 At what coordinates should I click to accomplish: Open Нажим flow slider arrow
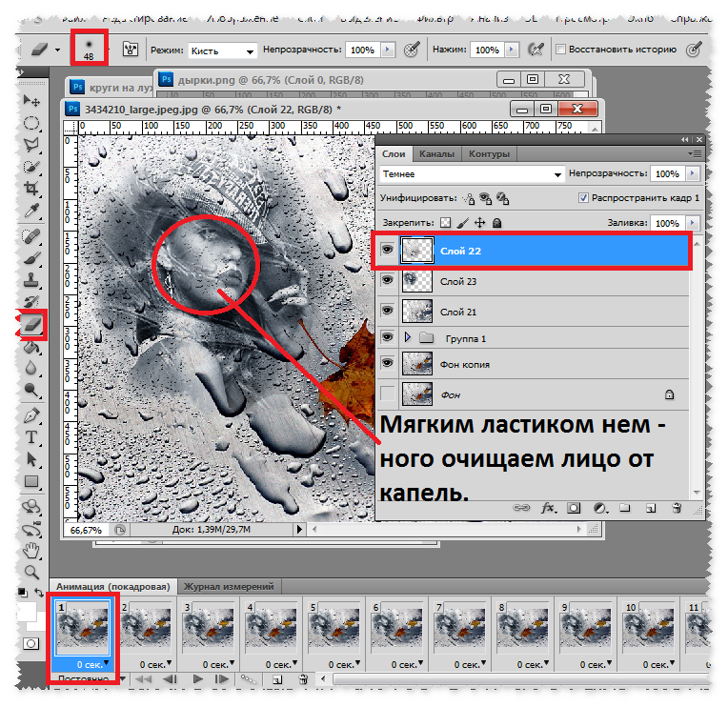pos(512,50)
